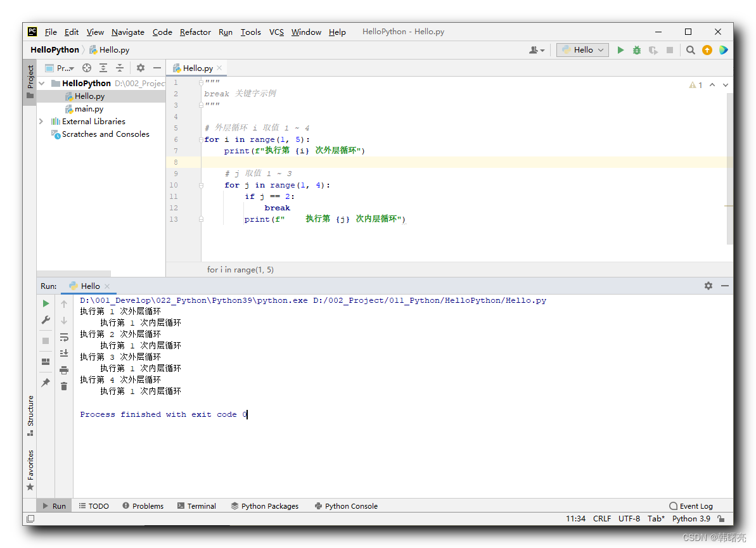
Task: Toggle read-only lock icon in status bar
Action: tap(721, 519)
